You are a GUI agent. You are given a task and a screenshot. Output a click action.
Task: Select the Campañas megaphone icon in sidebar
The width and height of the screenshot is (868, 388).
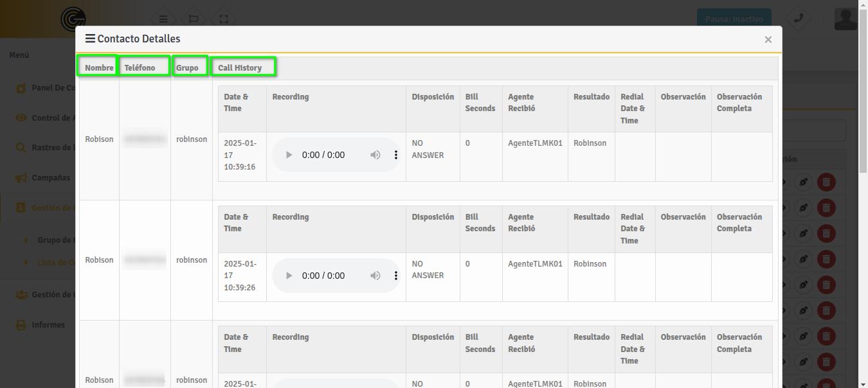(20, 177)
